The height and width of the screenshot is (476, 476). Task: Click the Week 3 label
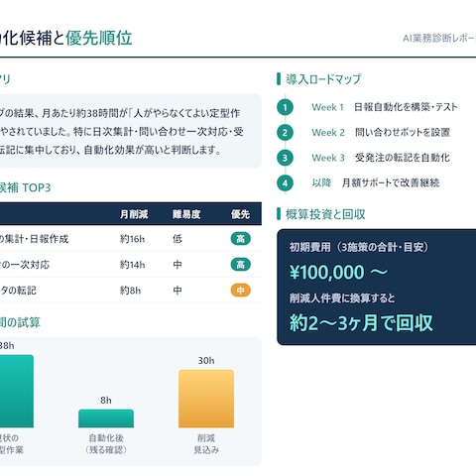pos(328,158)
